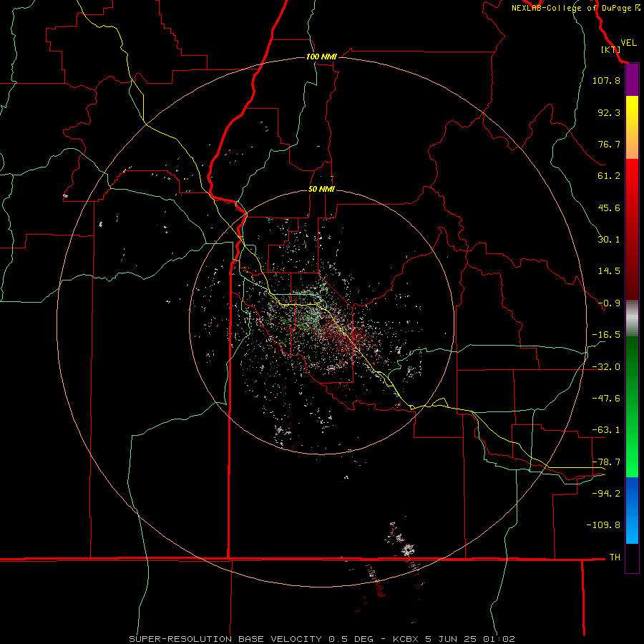Pick the gray near-zero segment of the color bar
Screen dimensions: 644x644
click(x=632, y=318)
